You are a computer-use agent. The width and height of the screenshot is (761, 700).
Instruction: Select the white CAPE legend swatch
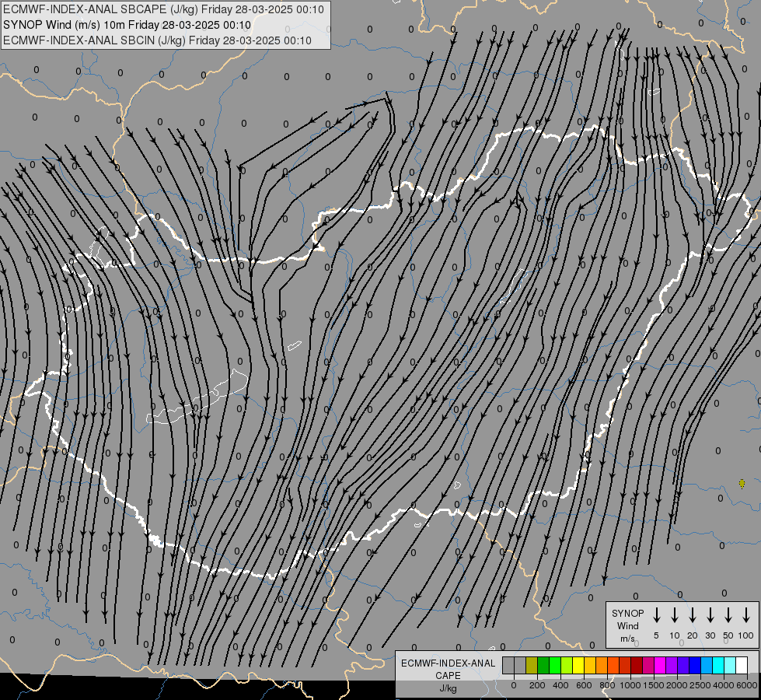[741, 665]
